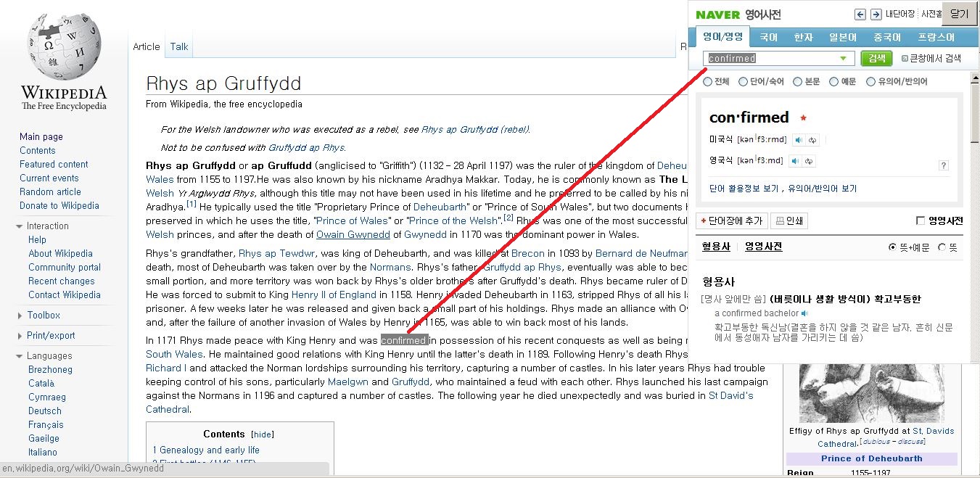Select the 단어/숙어 radio option

tap(743, 82)
